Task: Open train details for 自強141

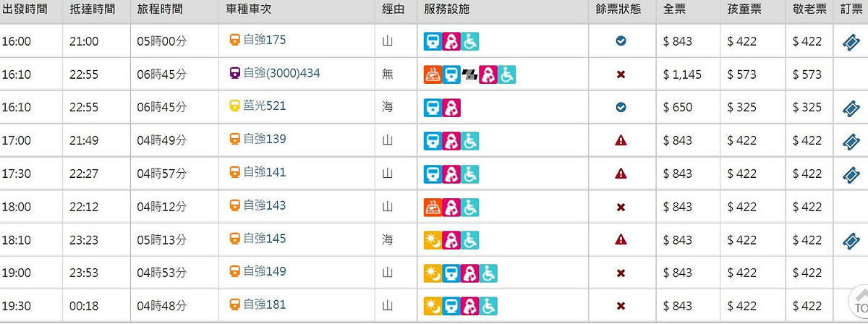Action: click(265, 172)
